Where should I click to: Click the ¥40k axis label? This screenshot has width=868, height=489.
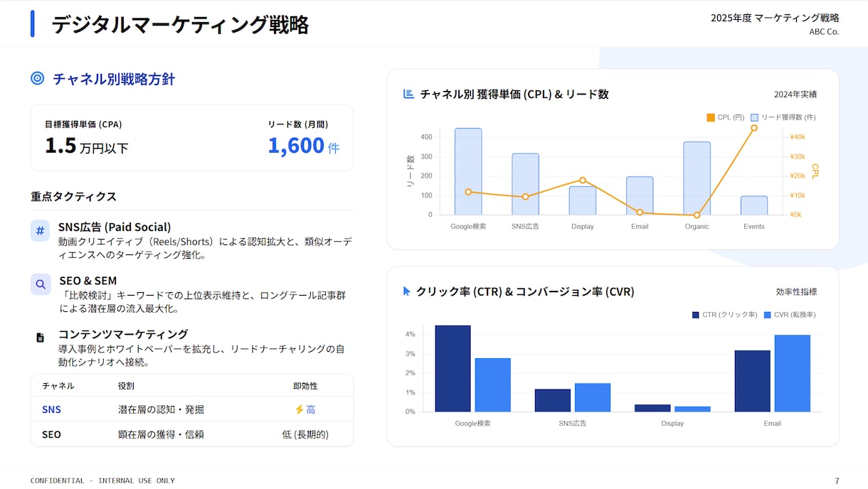click(797, 137)
